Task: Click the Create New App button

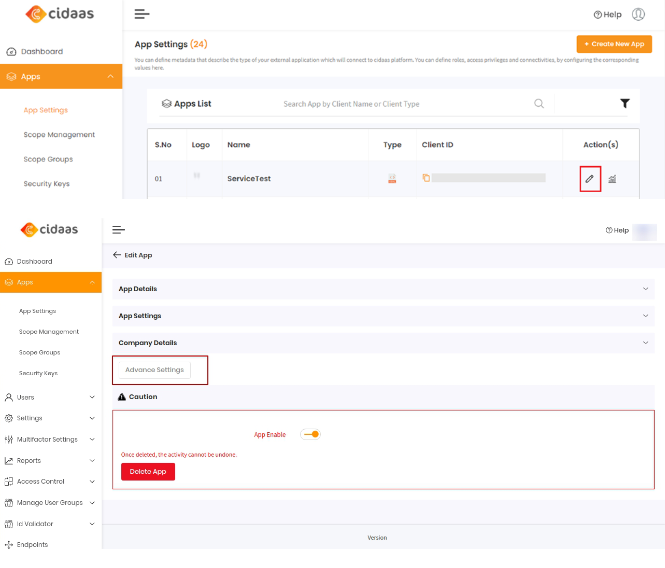Action: click(614, 44)
